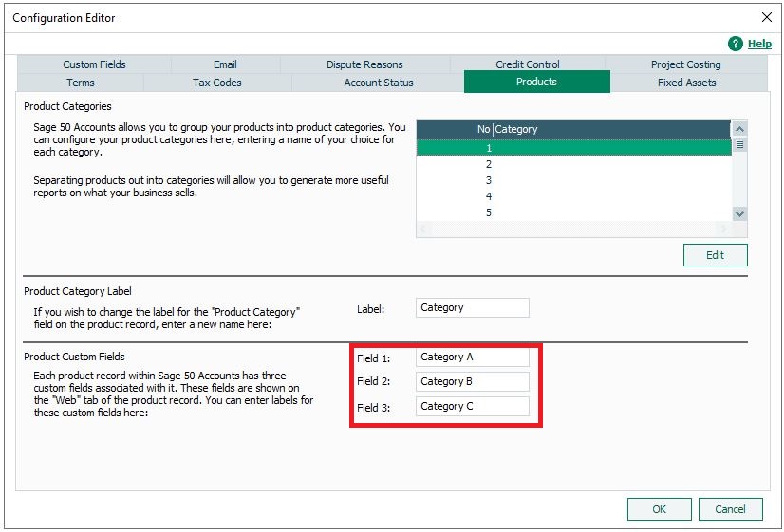This screenshot has width=784, height=532.
Task: Select the Tax Codes tab
Action: tap(217, 83)
